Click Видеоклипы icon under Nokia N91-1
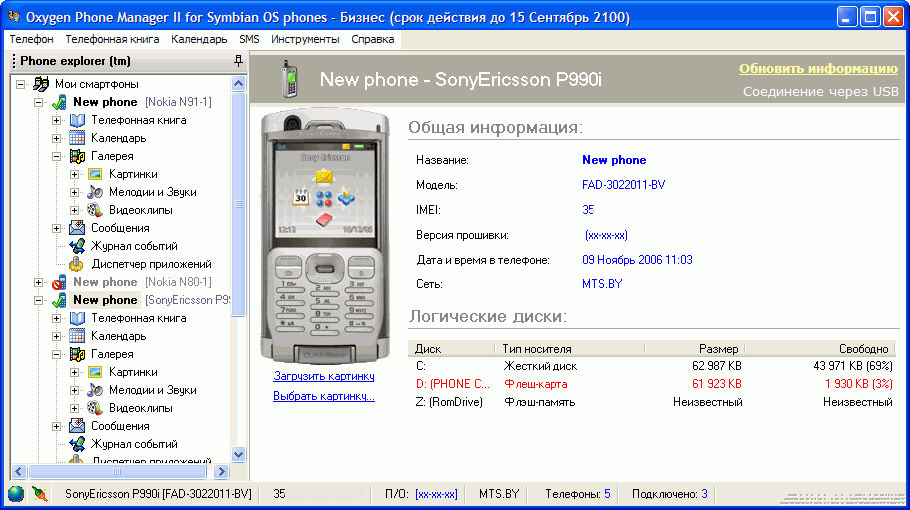Image resolution: width=910 pixels, height=510 pixels. pos(95,210)
